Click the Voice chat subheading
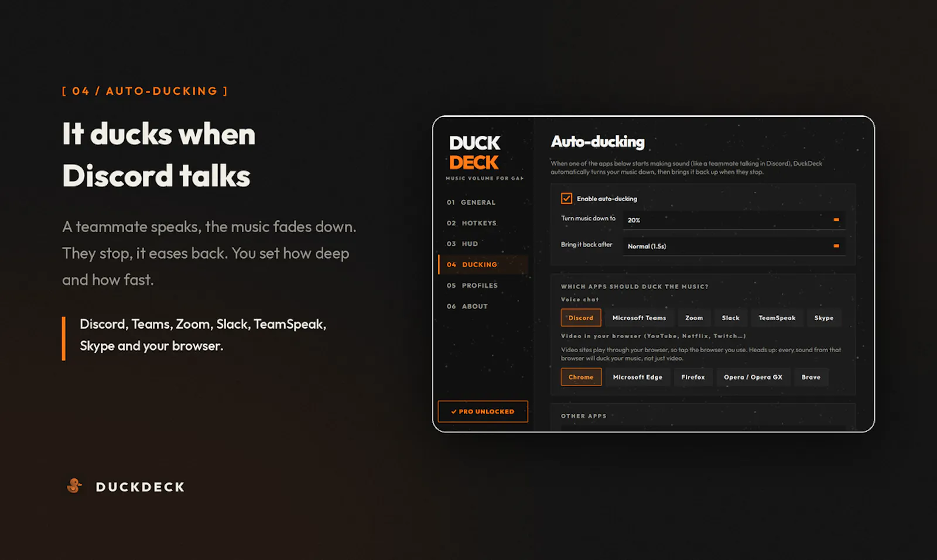The height and width of the screenshot is (560, 937). (x=580, y=300)
